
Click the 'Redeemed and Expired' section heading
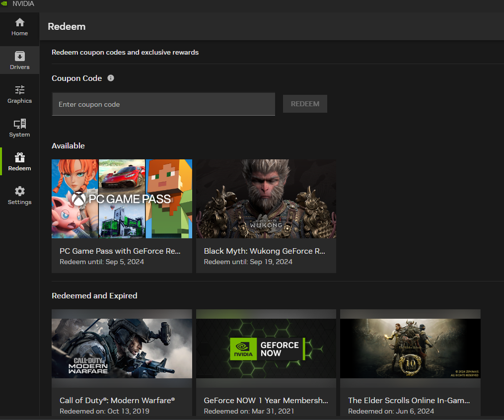pyautogui.click(x=94, y=296)
